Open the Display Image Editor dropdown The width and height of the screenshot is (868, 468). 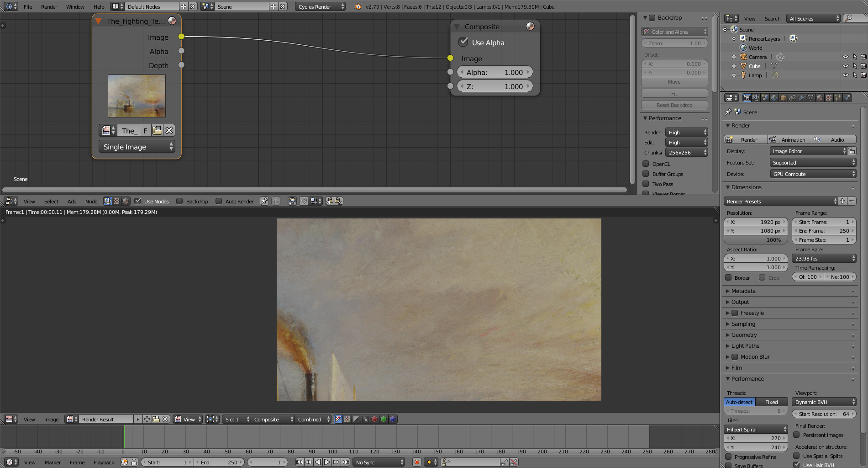point(808,151)
